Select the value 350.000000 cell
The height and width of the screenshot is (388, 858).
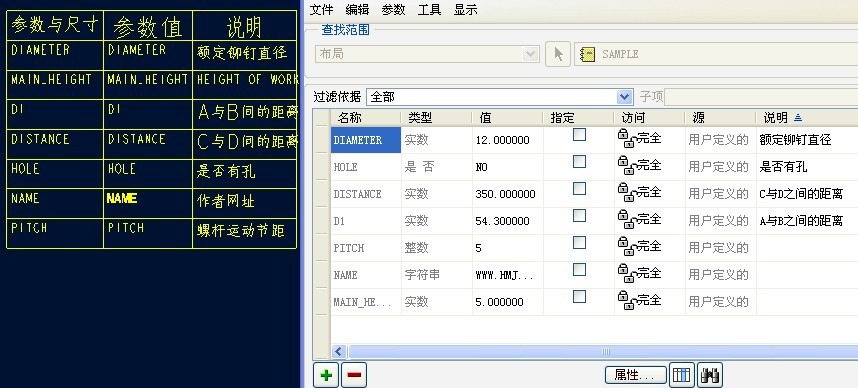tap(508, 194)
